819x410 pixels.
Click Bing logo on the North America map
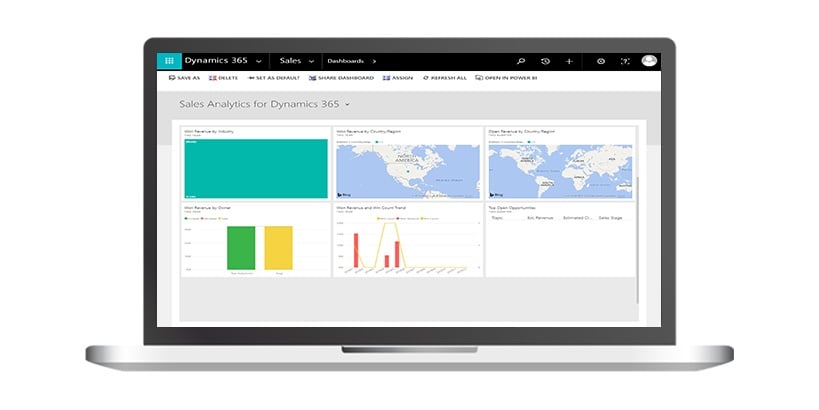pyautogui.click(x=344, y=195)
